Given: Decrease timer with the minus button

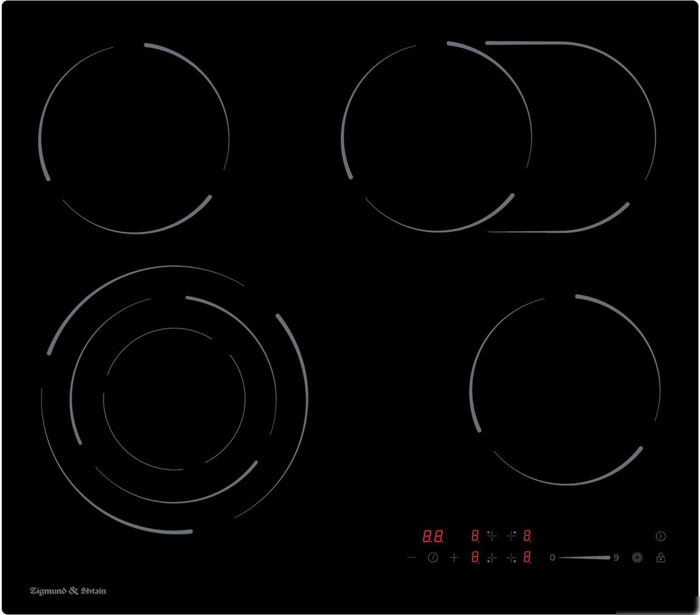Looking at the screenshot, I should [x=412, y=558].
